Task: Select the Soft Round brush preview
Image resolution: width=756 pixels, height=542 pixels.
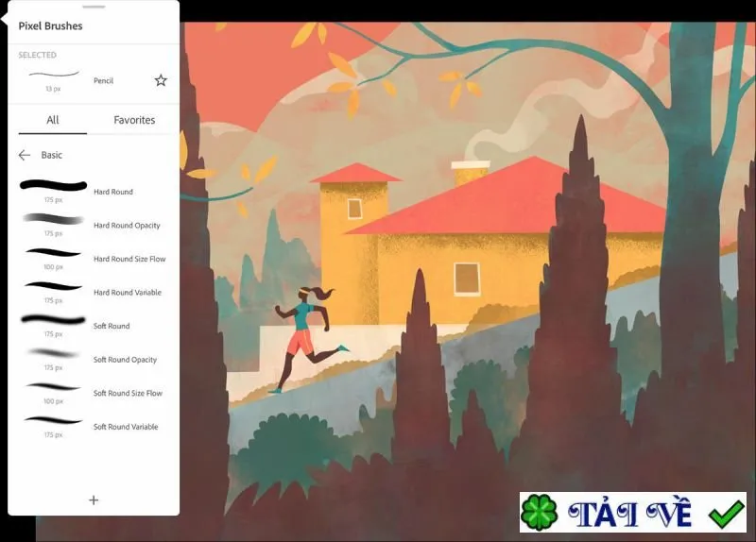Action: coord(53,319)
